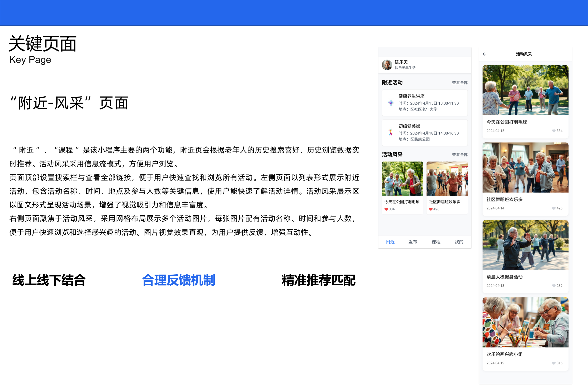588x392 pixels.
Task: Switch to the 发布 tab
Action: click(x=412, y=242)
